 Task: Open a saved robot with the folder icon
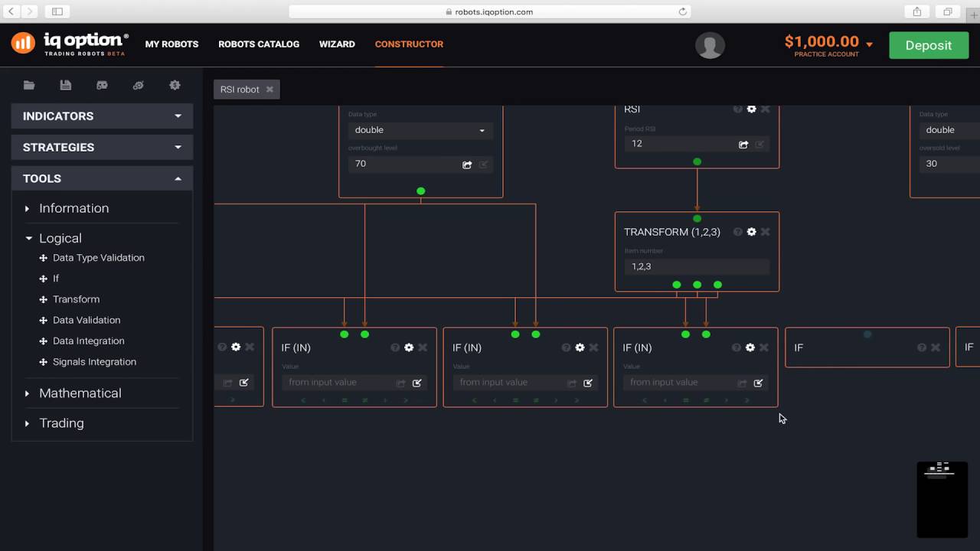29,86
